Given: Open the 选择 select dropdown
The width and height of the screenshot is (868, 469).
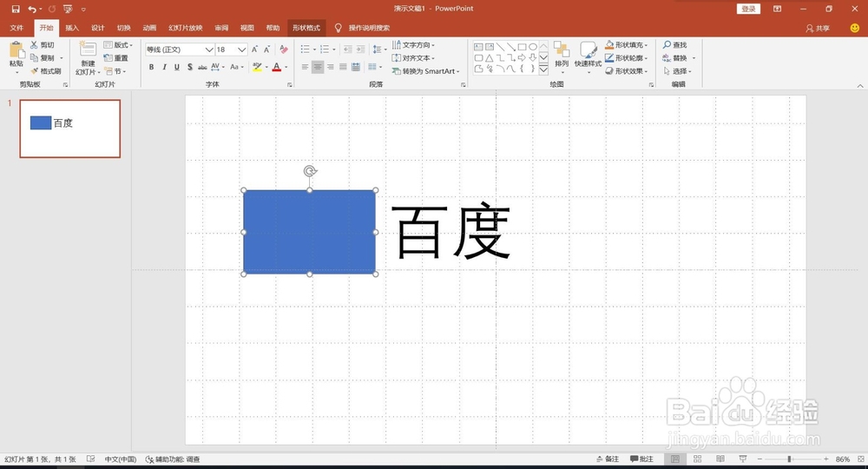Looking at the screenshot, I should (x=678, y=71).
